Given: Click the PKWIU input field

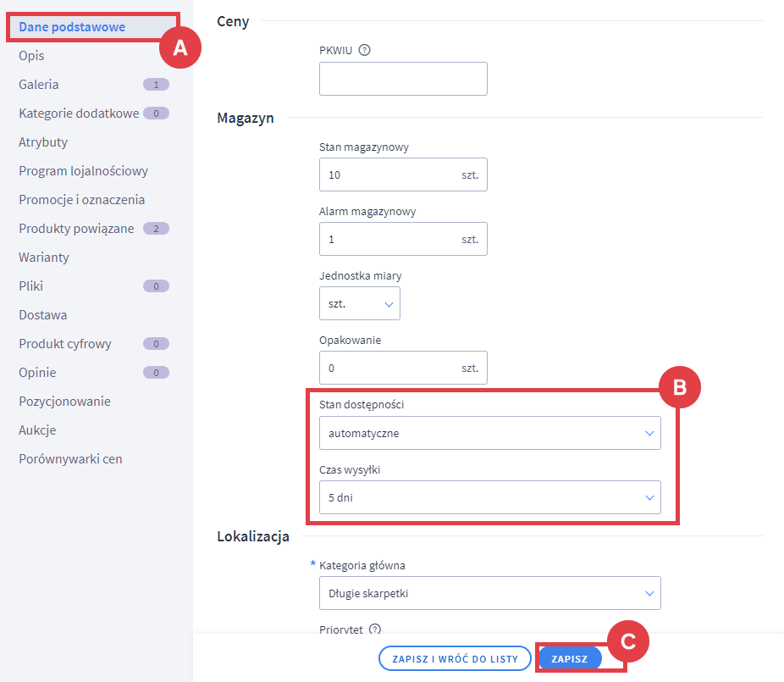Looking at the screenshot, I should 403,79.
